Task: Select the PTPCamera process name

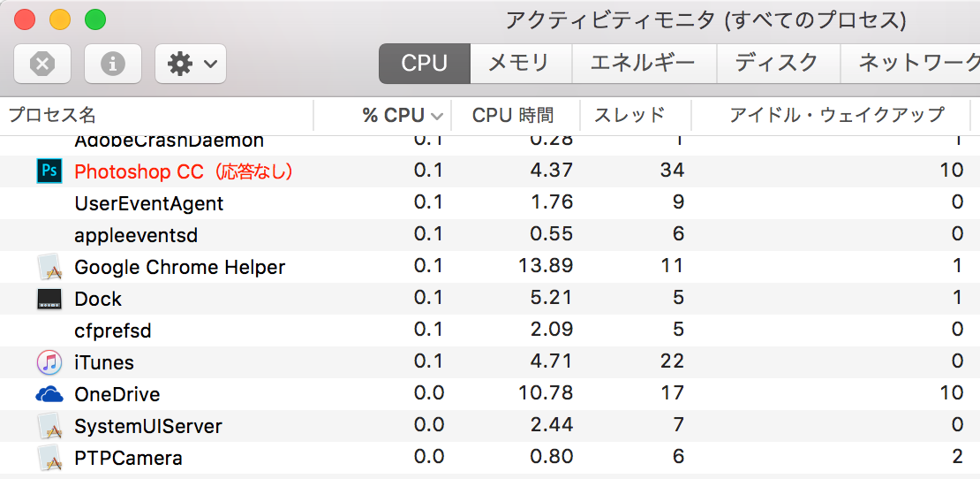Action: coord(128,459)
